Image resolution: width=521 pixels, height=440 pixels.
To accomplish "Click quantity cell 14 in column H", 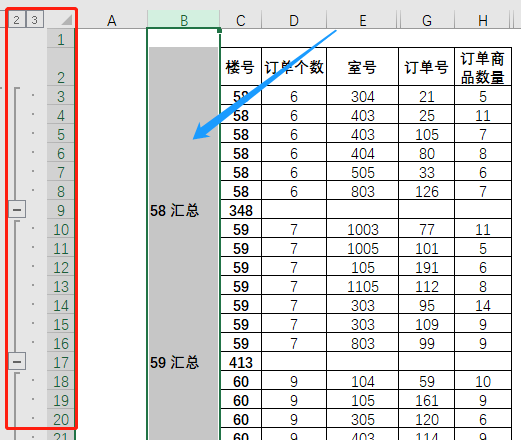I will [x=483, y=305].
